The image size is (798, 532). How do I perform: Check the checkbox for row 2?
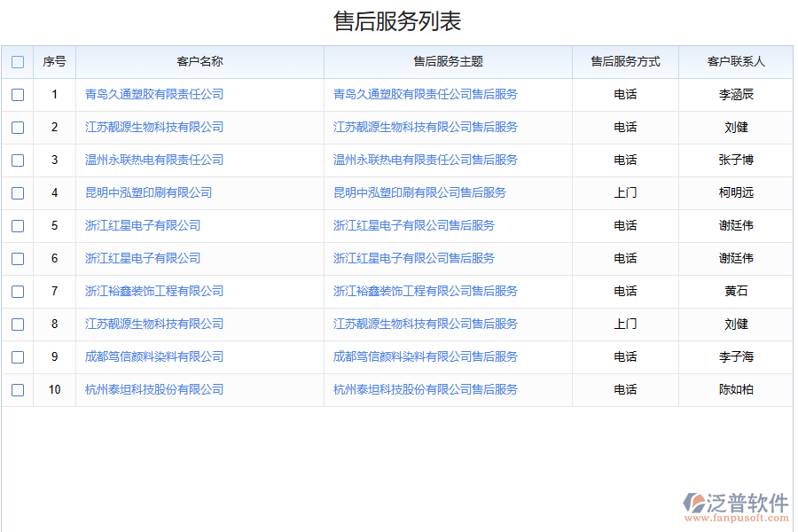click(17, 127)
